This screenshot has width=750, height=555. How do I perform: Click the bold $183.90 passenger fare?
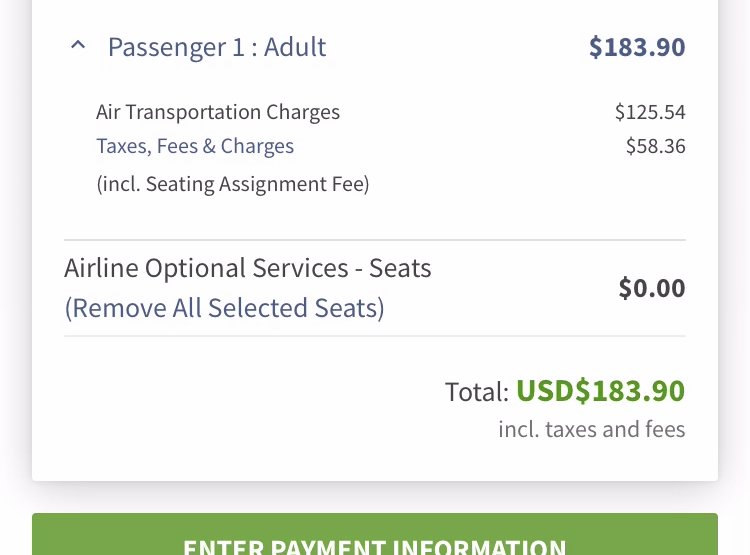pyautogui.click(x=636, y=47)
